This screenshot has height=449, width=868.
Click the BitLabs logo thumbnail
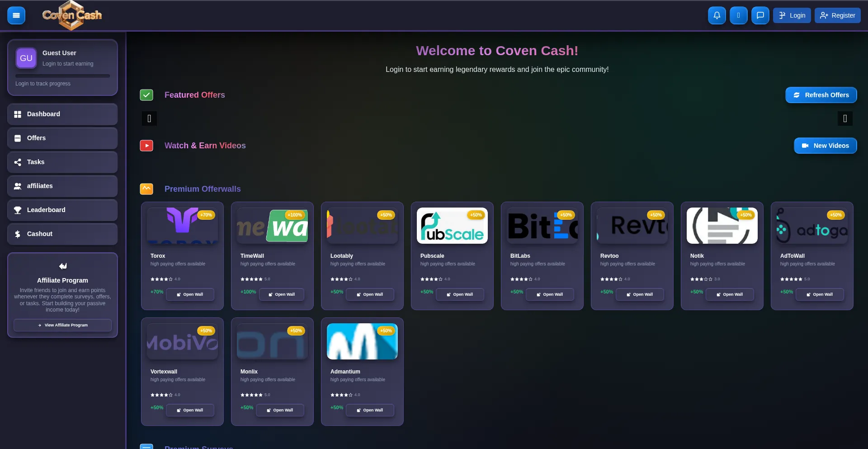click(542, 226)
